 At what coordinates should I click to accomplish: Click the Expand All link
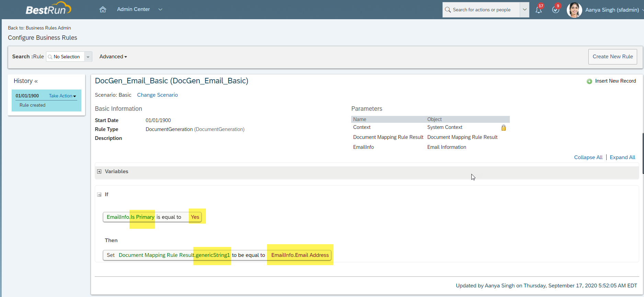click(622, 157)
